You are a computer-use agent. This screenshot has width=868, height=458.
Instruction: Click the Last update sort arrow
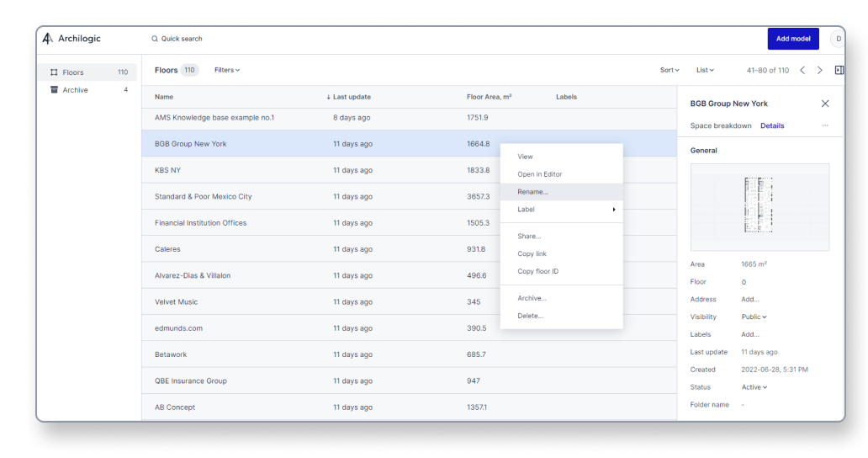(328, 97)
